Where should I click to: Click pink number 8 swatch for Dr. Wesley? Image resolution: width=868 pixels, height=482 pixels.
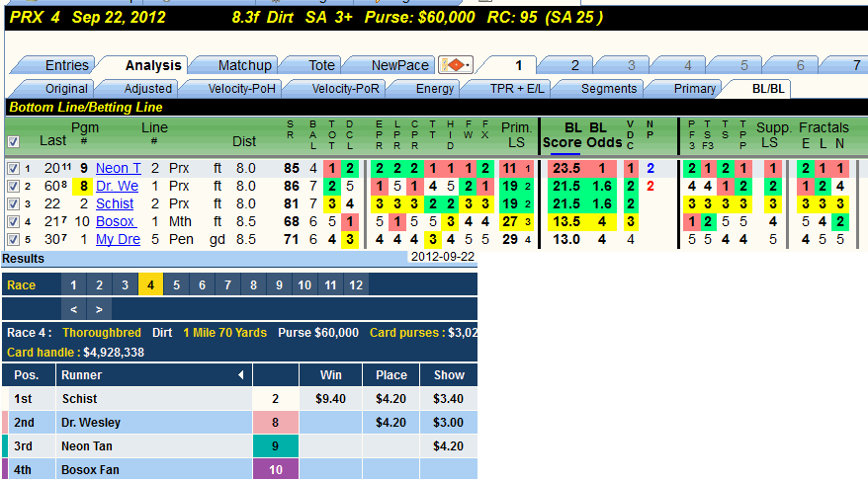pyautogui.click(x=275, y=423)
